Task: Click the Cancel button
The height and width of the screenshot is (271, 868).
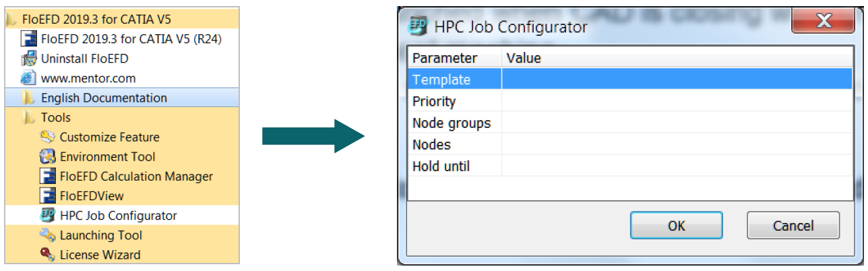Action: (x=793, y=226)
